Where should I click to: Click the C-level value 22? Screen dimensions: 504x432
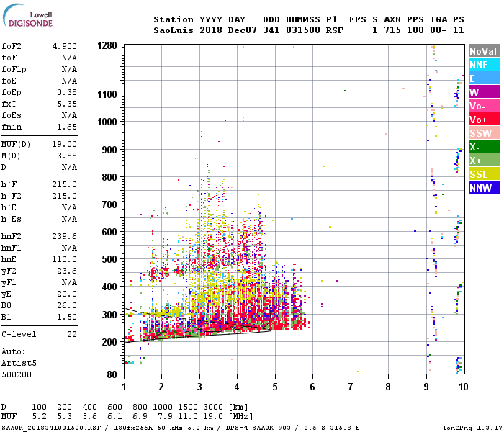click(x=72, y=334)
